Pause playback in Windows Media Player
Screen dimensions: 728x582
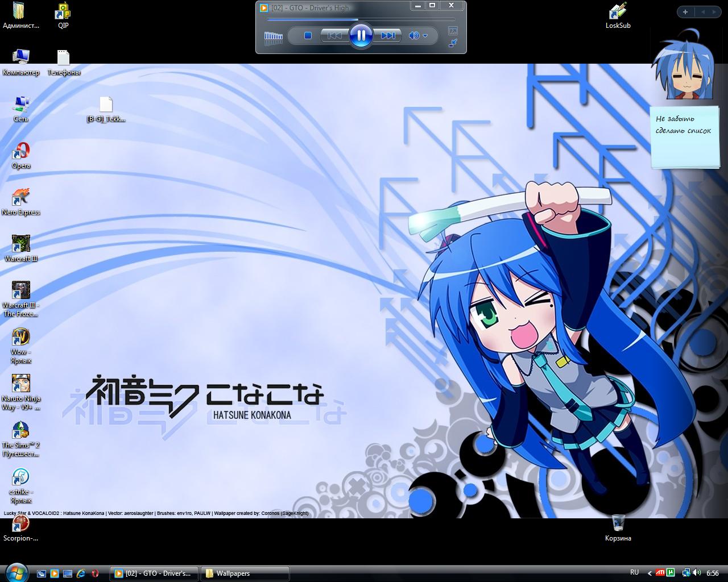pos(361,35)
